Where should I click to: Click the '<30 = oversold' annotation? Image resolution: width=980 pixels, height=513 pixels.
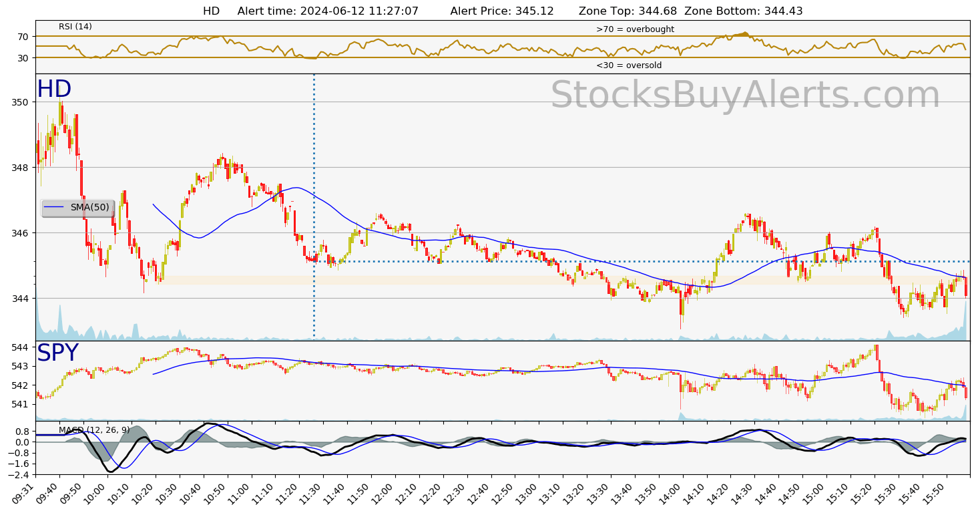click(x=629, y=65)
